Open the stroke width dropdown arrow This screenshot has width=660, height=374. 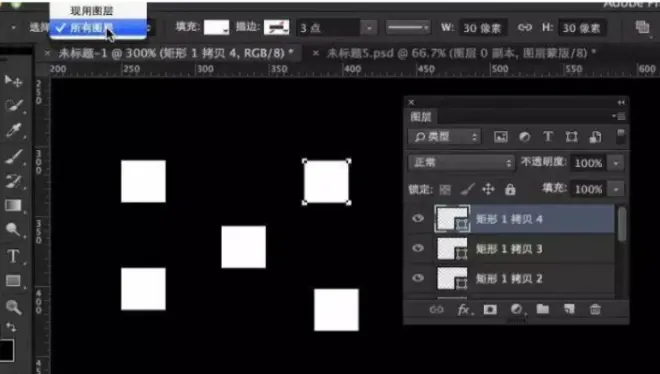click(x=369, y=28)
